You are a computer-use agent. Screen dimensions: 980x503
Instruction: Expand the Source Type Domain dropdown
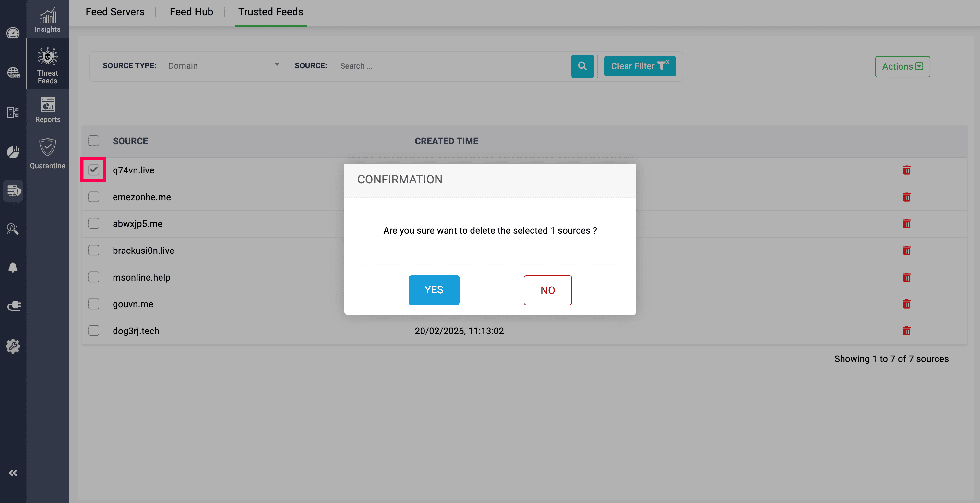tap(224, 66)
